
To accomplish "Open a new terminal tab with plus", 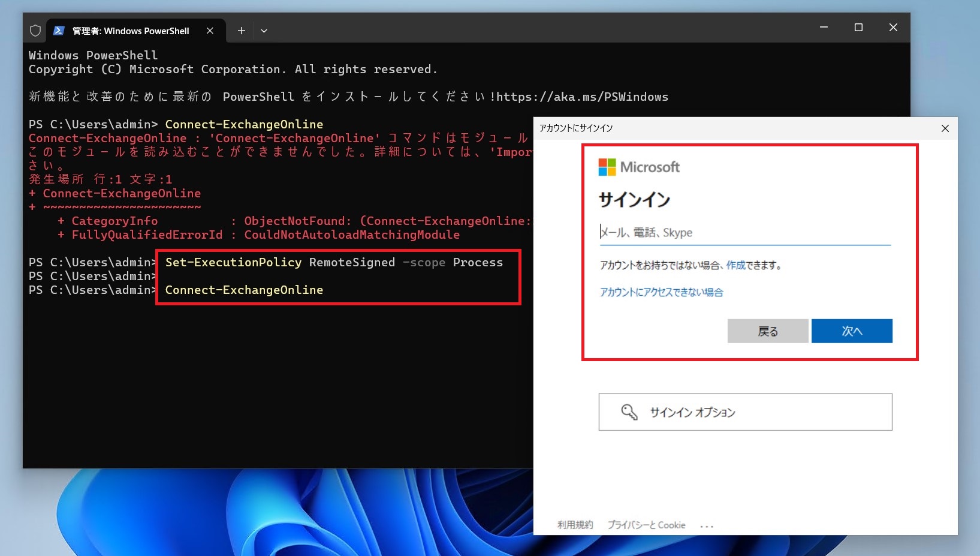I will coord(241,31).
